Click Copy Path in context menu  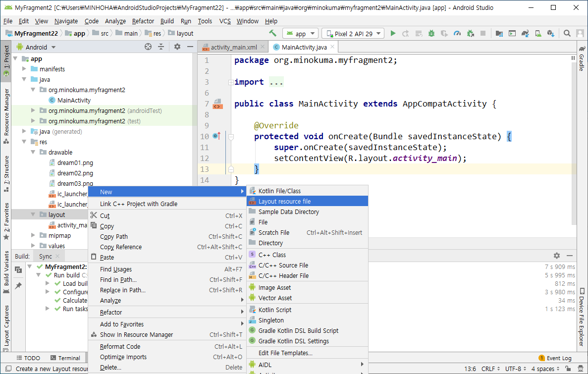[167, 237]
